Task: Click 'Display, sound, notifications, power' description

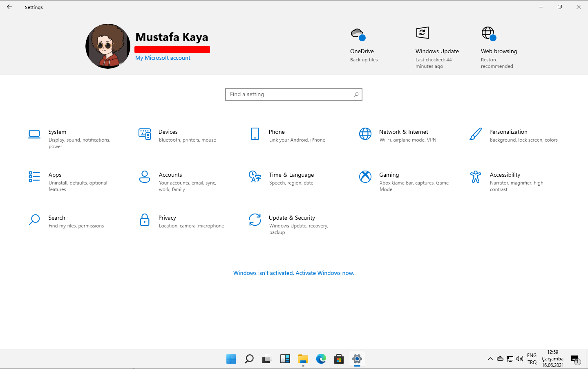Action: click(x=79, y=143)
